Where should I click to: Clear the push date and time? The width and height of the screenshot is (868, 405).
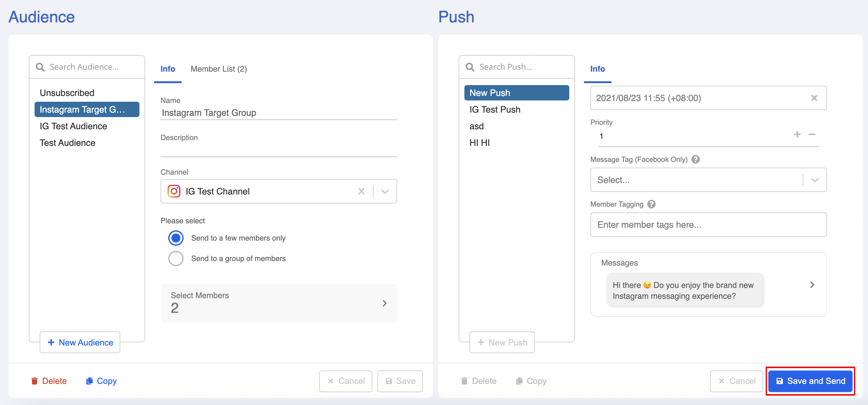814,98
